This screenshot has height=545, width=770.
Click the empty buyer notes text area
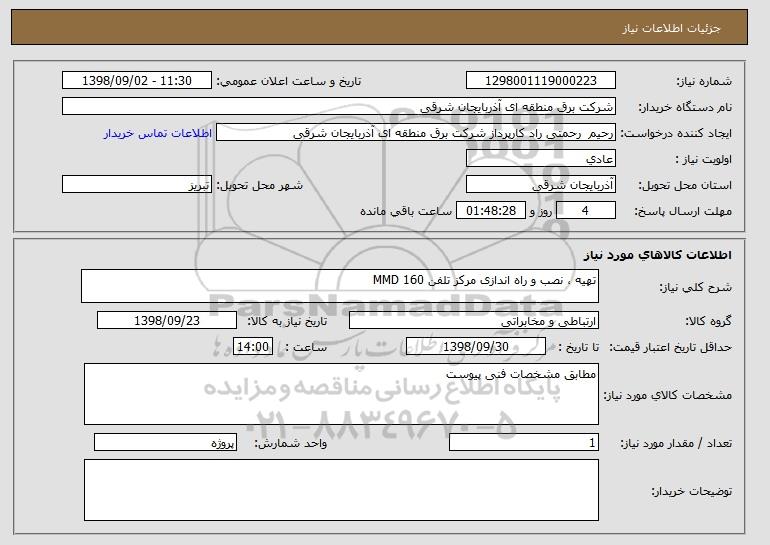341,490
